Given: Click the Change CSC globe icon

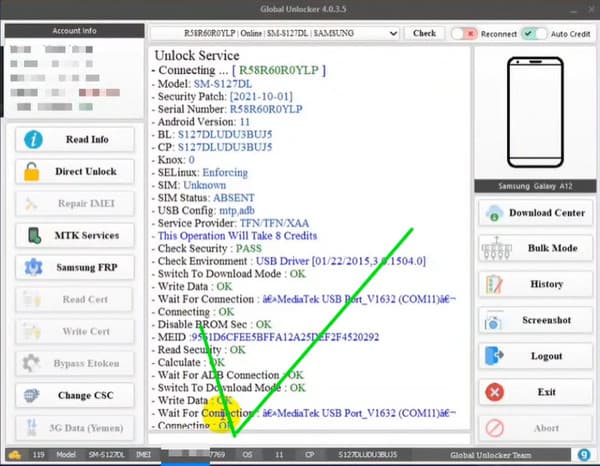Looking at the screenshot, I should [x=32, y=395].
